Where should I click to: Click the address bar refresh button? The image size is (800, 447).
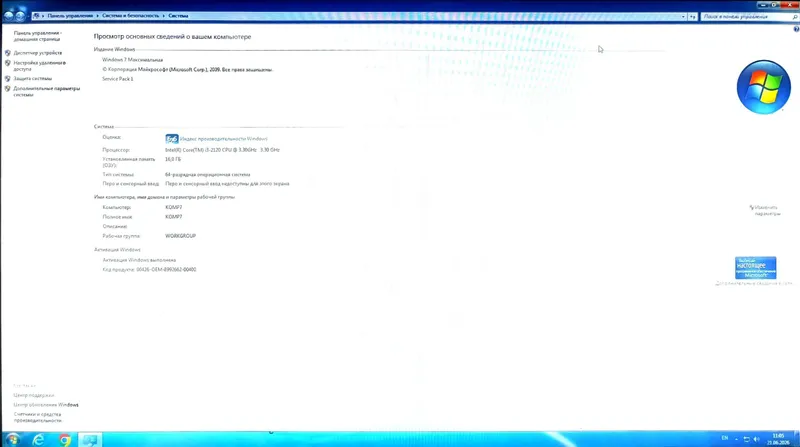pos(692,17)
